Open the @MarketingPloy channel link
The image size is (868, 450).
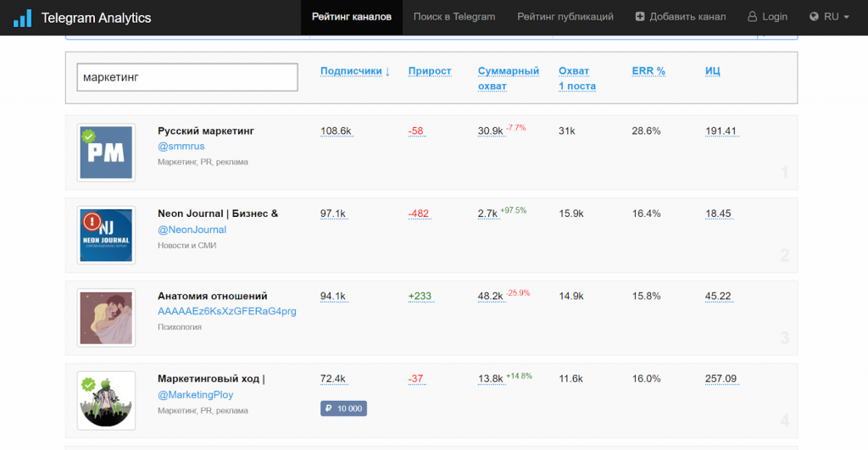(x=195, y=395)
